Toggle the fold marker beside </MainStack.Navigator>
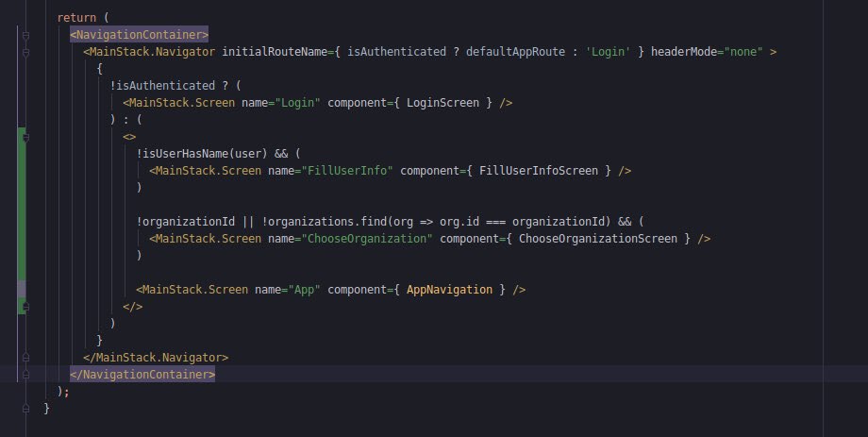Viewport: 868px width, 437px height. (25, 357)
